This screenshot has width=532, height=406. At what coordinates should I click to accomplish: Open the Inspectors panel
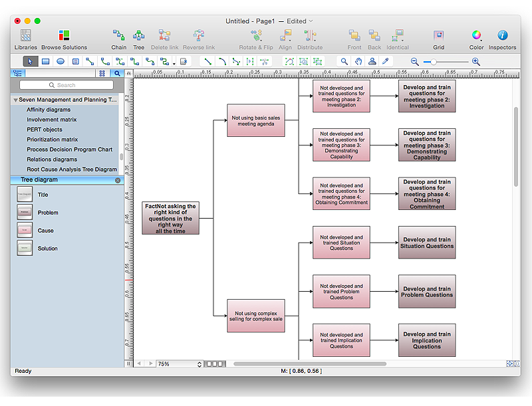[502, 36]
